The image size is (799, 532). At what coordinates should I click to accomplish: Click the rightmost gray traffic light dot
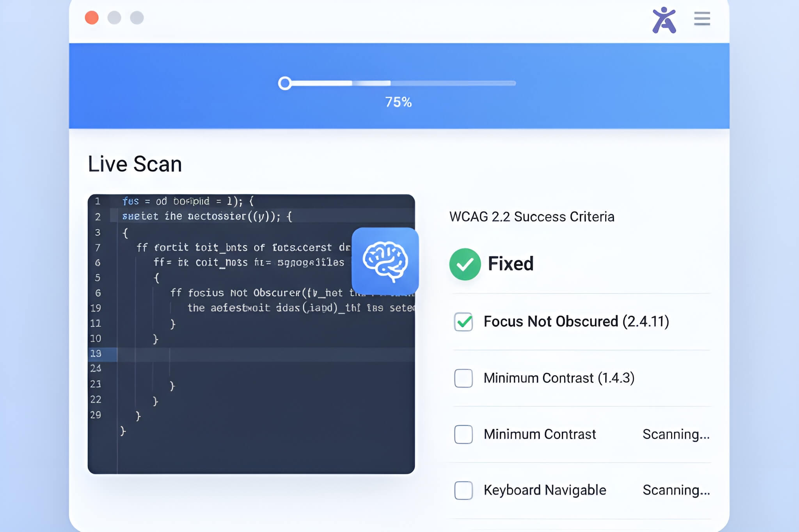coord(136,18)
